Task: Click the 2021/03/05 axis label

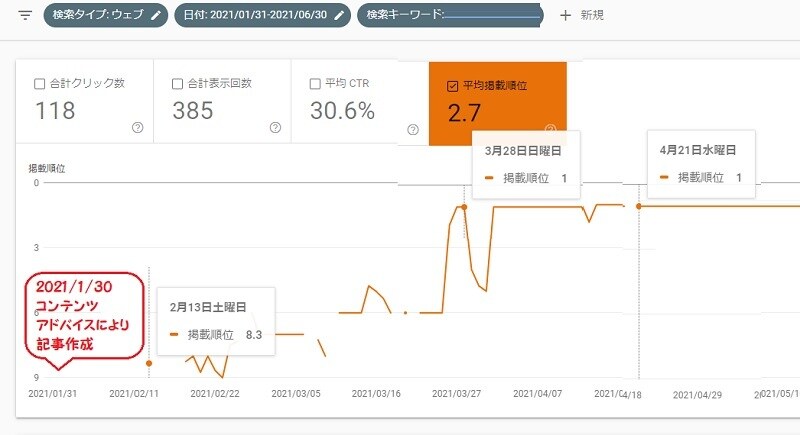Action: pyautogui.click(x=296, y=394)
